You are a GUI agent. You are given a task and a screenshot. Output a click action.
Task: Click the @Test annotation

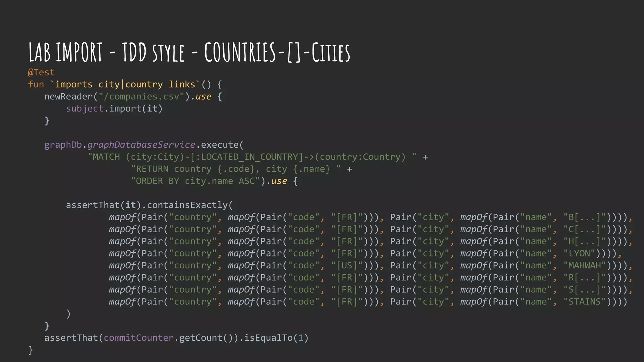click(x=42, y=72)
